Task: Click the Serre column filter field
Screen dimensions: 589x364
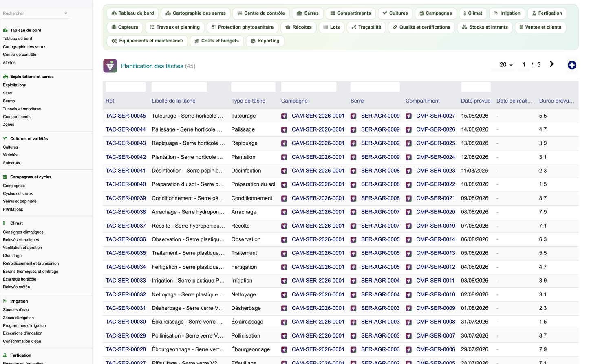Action: (375, 87)
